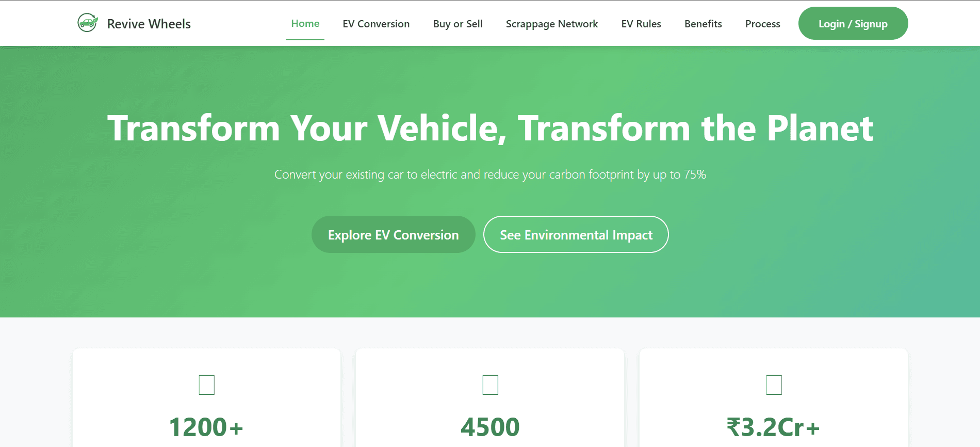The height and width of the screenshot is (447, 980).
Task: Open the Home nav tab
Action: click(x=305, y=23)
